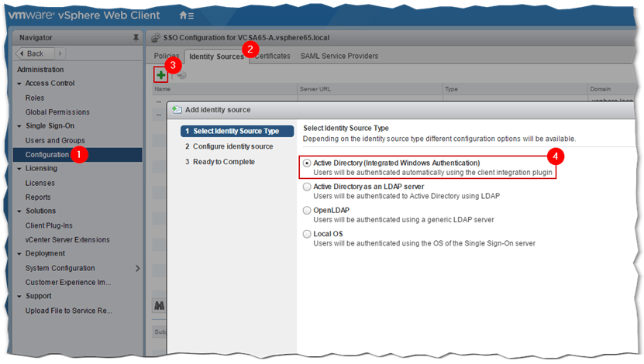Sort by the Type column header
Viewport: 644px width, 364px height.
click(515, 89)
